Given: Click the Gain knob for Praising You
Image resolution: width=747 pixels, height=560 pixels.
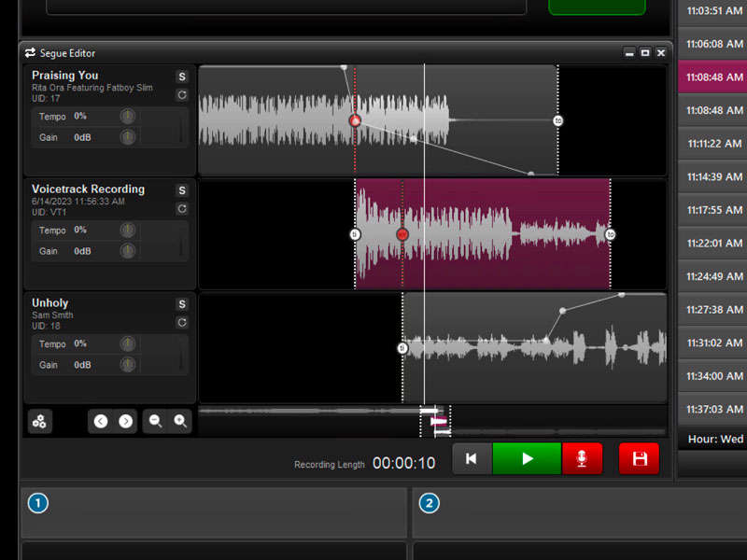Looking at the screenshot, I should (x=128, y=137).
